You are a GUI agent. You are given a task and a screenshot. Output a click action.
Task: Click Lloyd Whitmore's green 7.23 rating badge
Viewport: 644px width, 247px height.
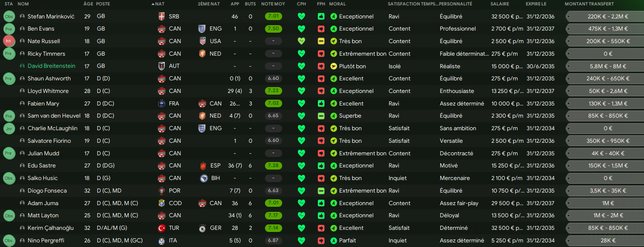click(273, 91)
